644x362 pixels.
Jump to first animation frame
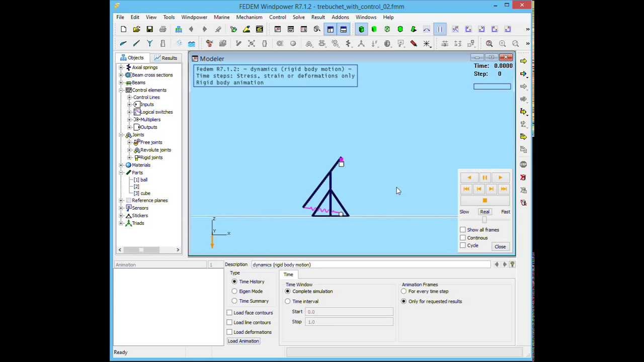coord(466,189)
